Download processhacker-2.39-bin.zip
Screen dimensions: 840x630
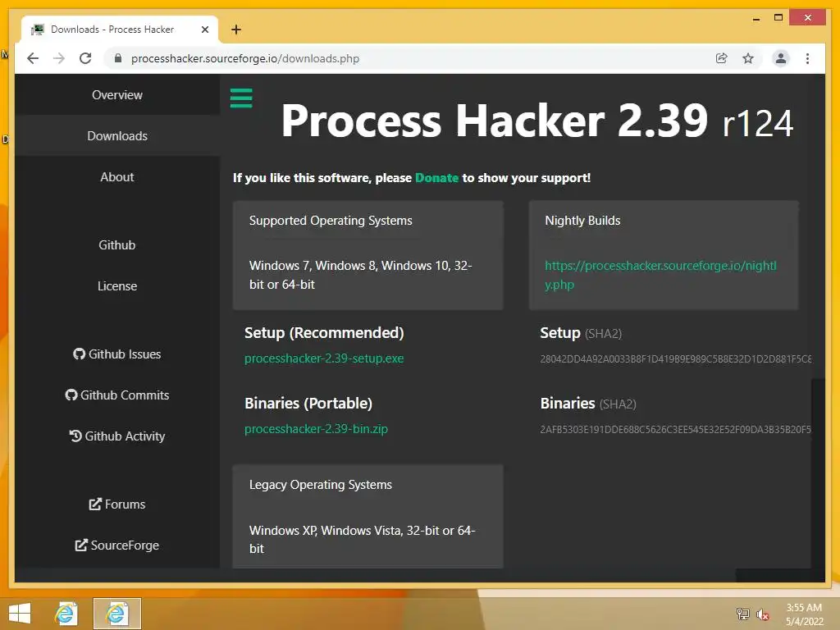click(x=316, y=429)
